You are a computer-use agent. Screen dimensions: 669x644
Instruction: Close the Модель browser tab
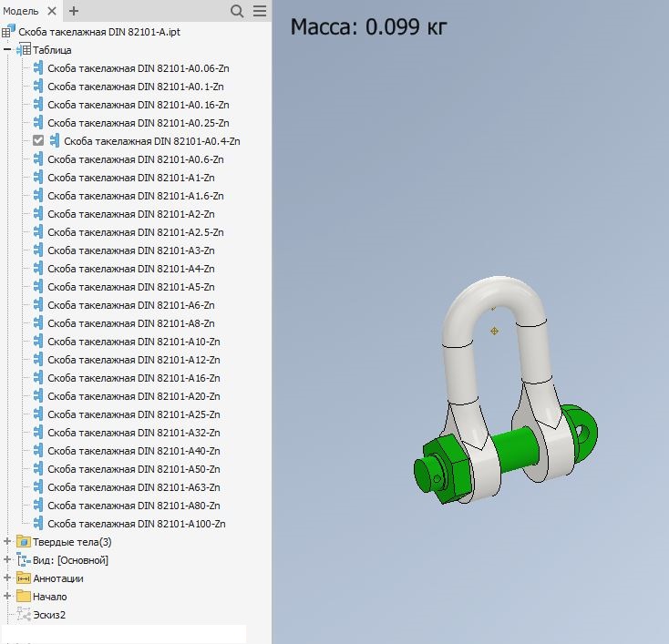52,11
